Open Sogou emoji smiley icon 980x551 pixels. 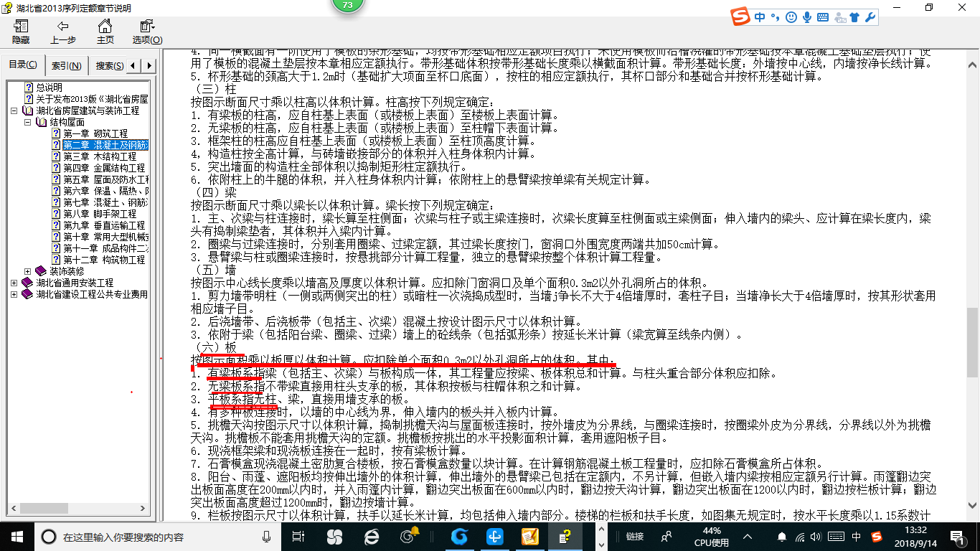pyautogui.click(x=791, y=17)
